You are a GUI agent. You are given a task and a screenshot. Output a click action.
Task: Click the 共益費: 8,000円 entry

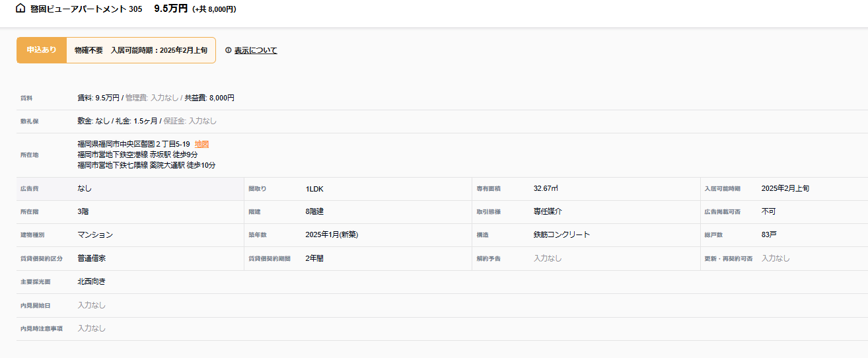(209, 98)
